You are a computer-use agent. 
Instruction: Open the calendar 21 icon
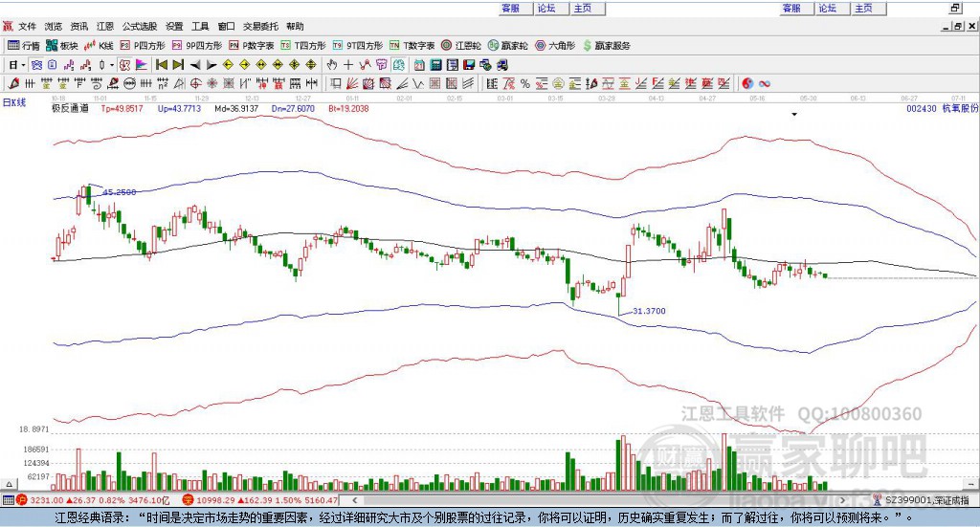419,65
